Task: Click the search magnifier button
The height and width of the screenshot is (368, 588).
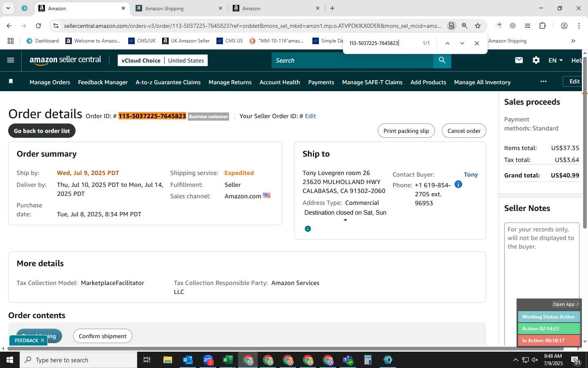Action: 442,60
